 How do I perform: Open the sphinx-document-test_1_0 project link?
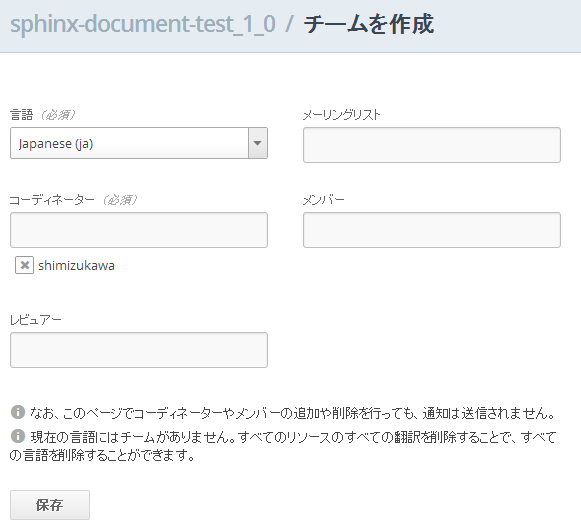[143, 24]
